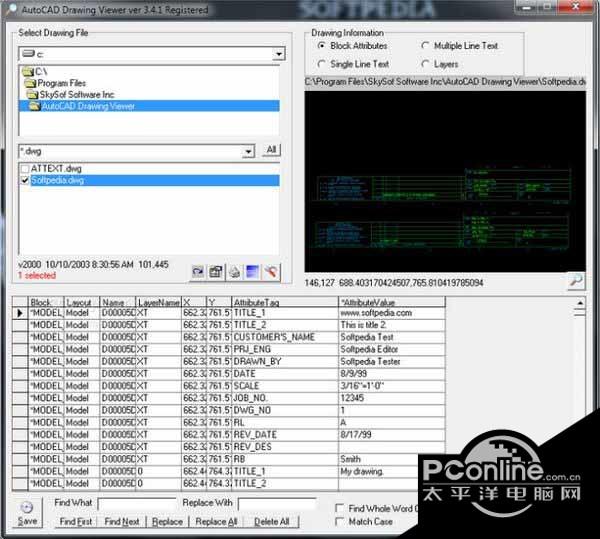The width and height of the screenshot is (600, 539).
Task: Click the SCALE attribute tag cell
Action: pos(285,386)
